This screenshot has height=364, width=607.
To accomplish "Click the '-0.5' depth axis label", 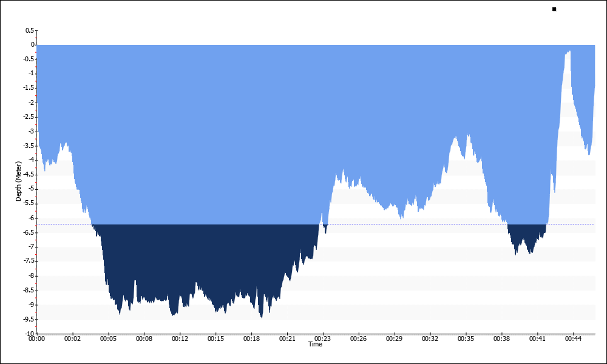I will point(29,59).
